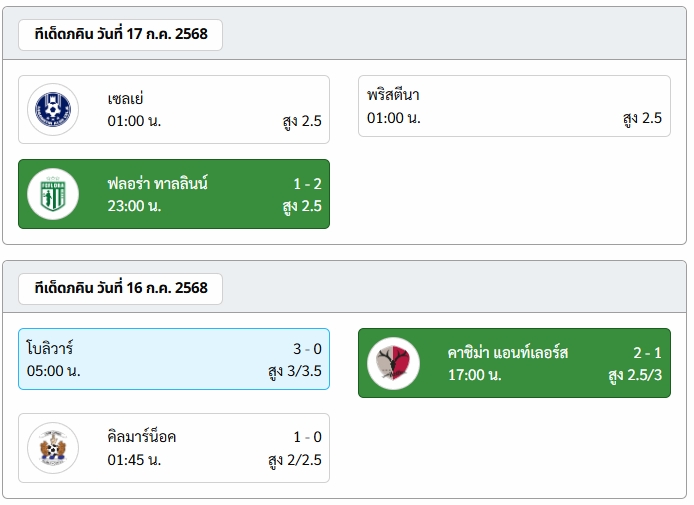The width and height of the screenshot is (694, 505).
Task: Open the 17 ก.ค. 2568 date header
Action: (120, 35)
